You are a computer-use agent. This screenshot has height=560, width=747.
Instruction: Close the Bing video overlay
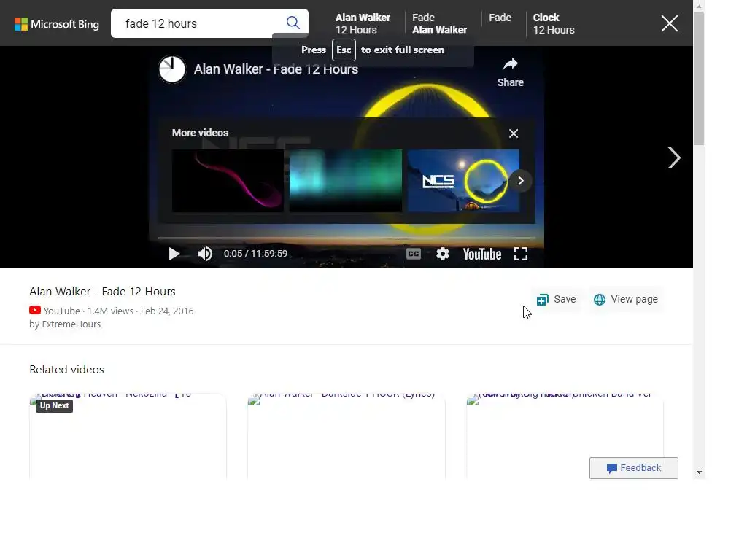click(670, 23)
